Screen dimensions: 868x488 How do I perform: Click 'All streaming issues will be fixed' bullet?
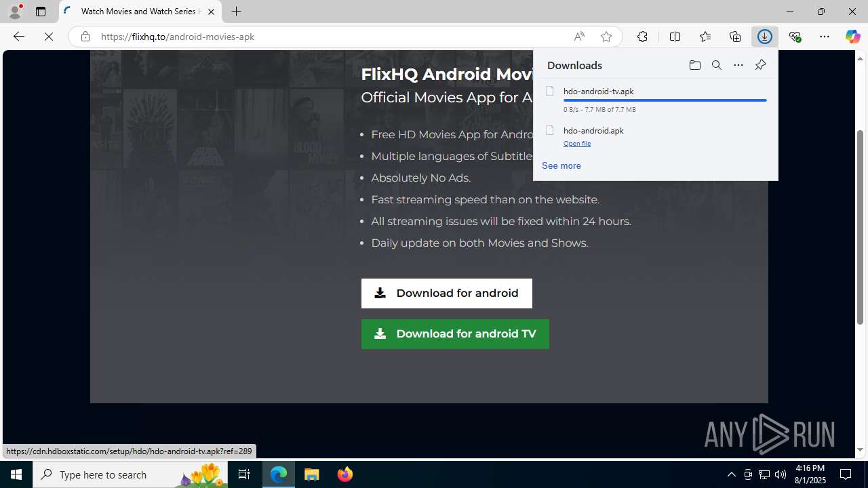(501, 221)
